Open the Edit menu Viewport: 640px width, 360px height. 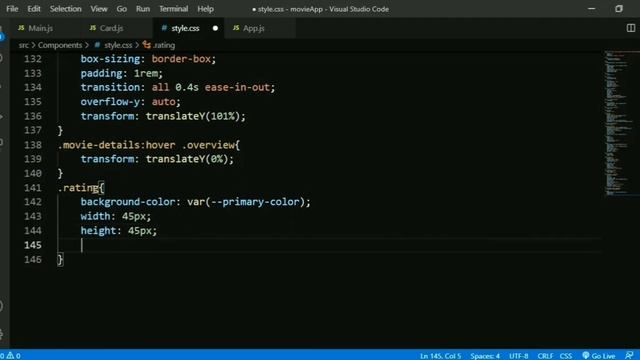click(34, 9)
